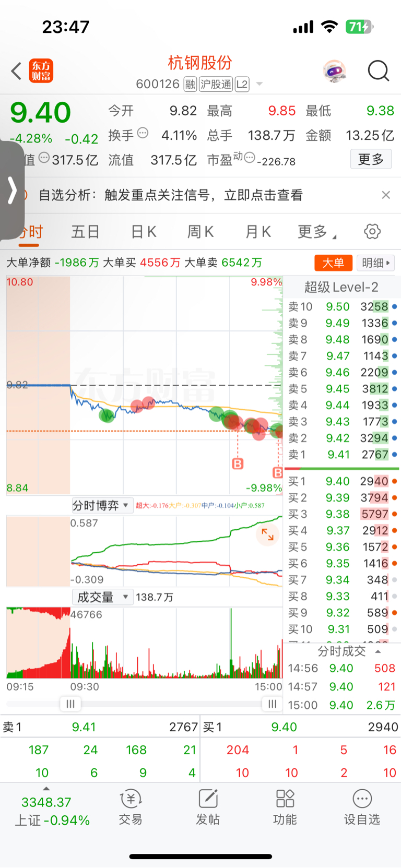Open the 东方财富 logo icon
The width and height of the screenshot is (401, 868).
click(41, 70)
